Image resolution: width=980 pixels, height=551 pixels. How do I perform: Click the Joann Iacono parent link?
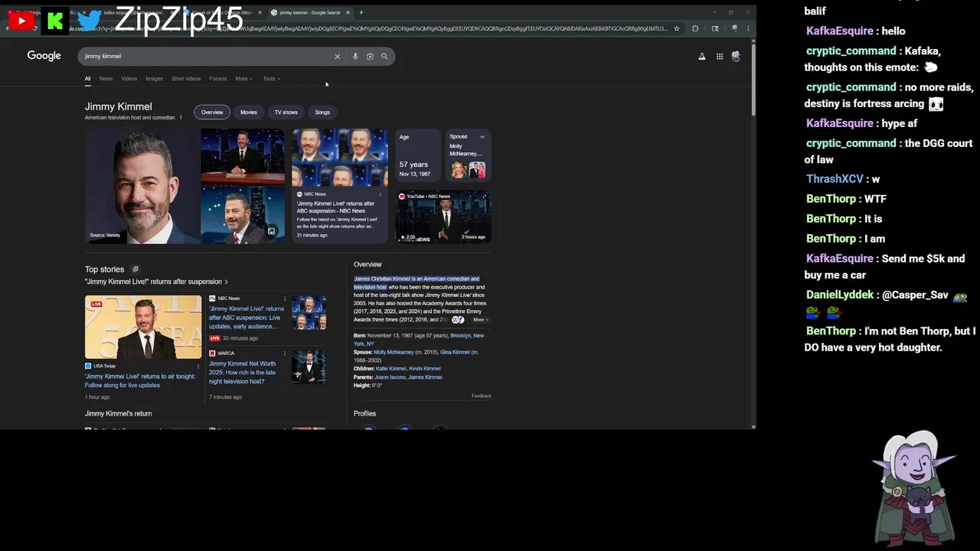[390, 377]
